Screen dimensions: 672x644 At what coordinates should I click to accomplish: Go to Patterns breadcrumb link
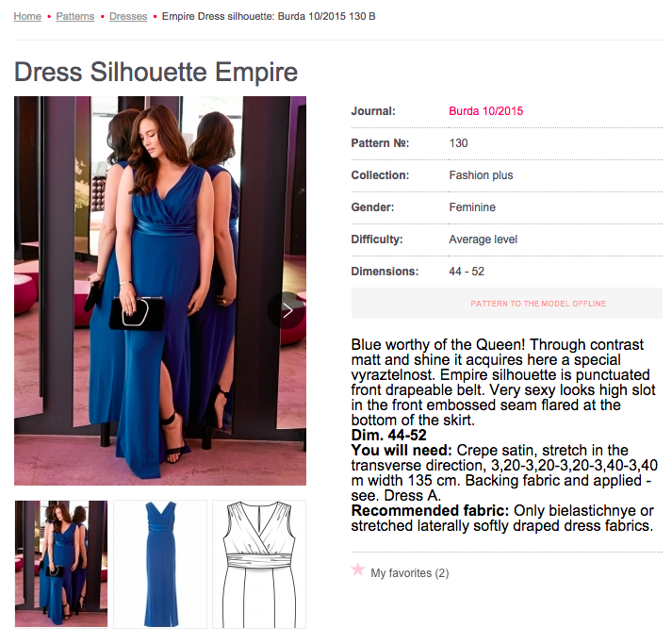coord(75,16)
